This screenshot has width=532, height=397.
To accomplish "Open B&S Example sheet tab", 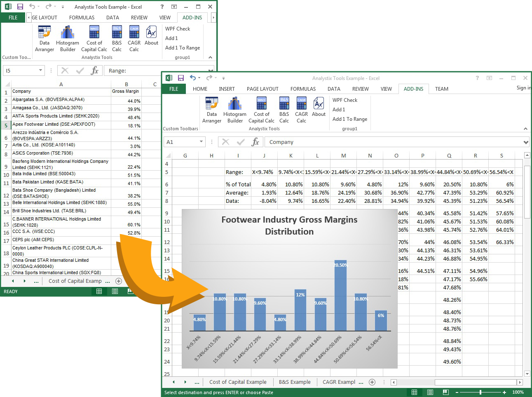I will 295,382.
